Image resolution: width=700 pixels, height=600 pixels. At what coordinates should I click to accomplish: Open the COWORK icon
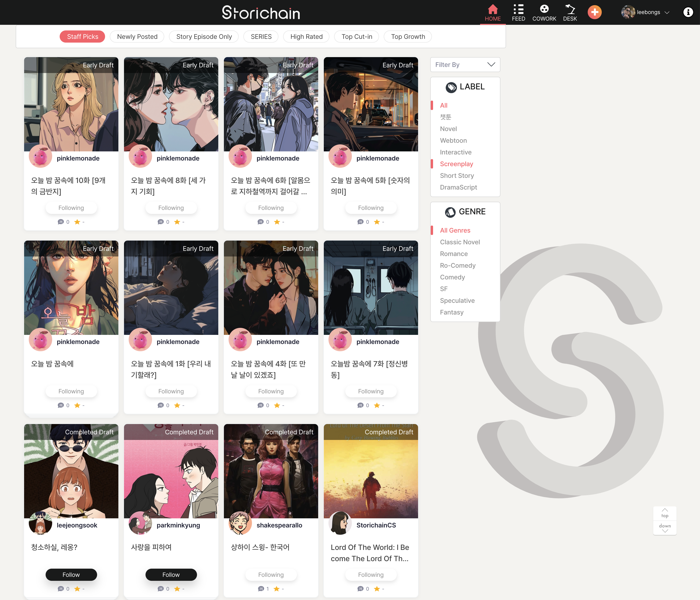coord(544,9)
